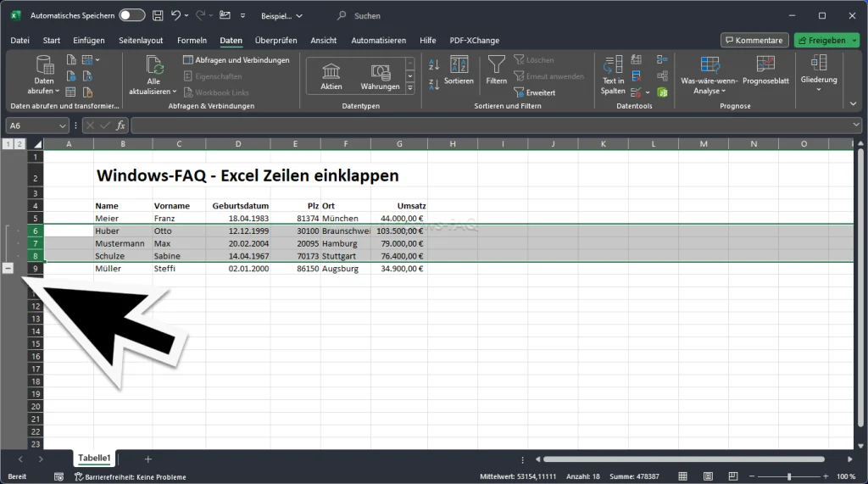Click into the Suchen search box
Viewport: 868px width, 484px height.
367,16
